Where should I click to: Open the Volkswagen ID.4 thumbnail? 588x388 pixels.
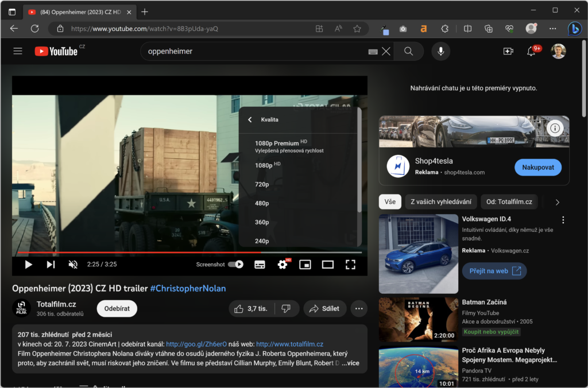(418, 254)
